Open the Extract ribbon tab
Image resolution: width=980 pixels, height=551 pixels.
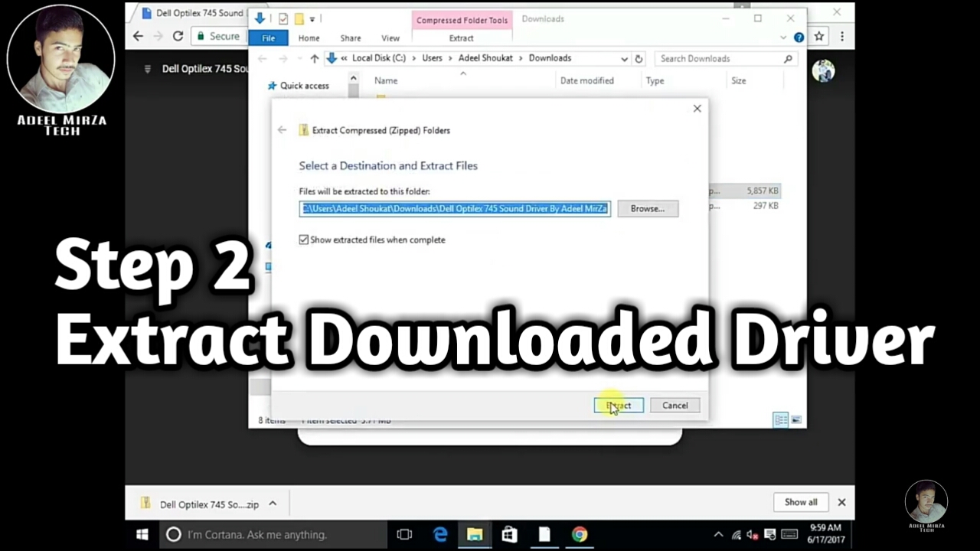461,37
